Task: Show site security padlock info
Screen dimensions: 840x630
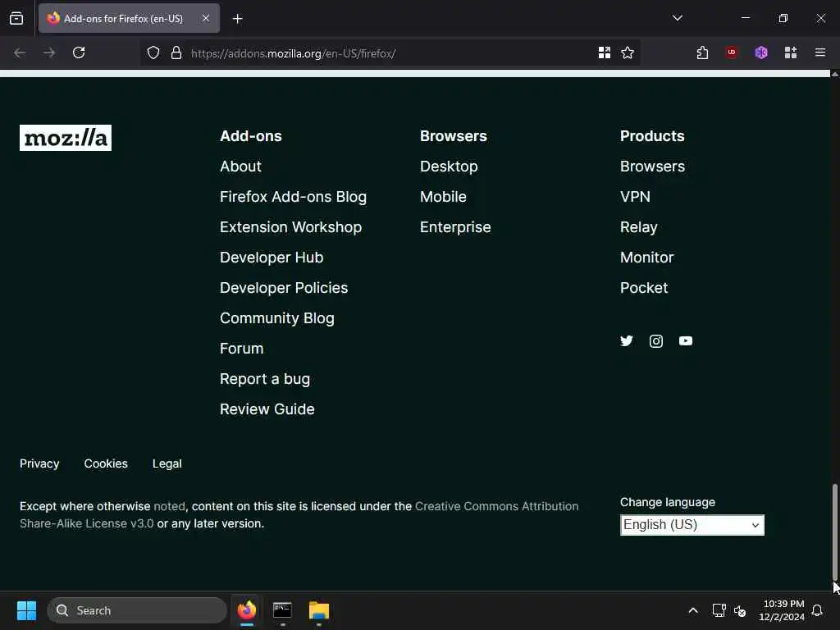Action: pyautogui.click(x=176, y=53)
